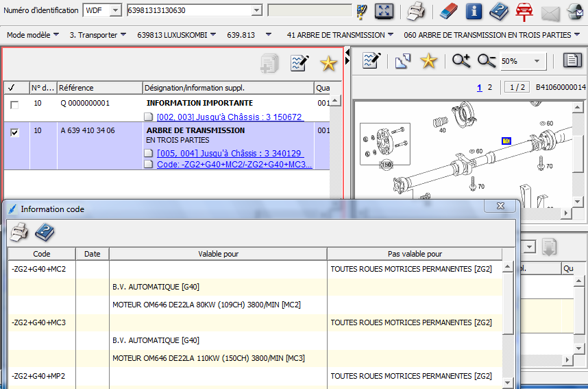Image resolution: width=588 pixels, height=389 pixels.
Task: Open the 50% zoom level dropdown
Action: pos(537,61)
